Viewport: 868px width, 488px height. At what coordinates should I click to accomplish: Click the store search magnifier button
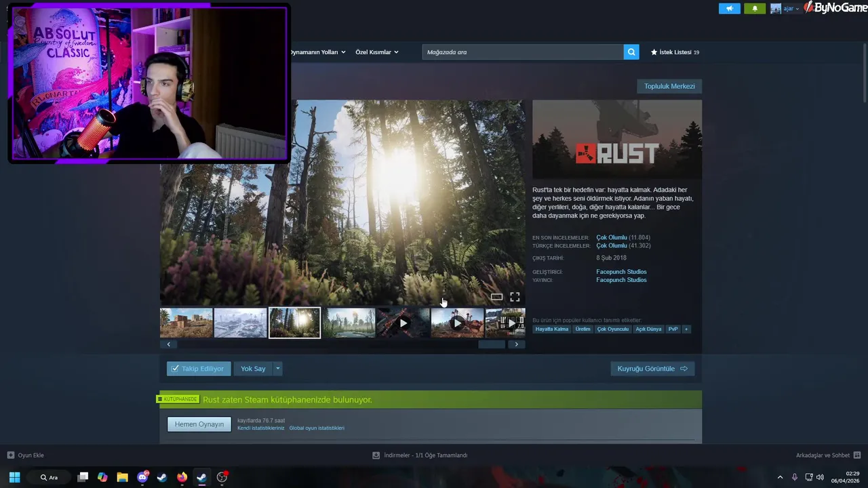coord(631,52)
